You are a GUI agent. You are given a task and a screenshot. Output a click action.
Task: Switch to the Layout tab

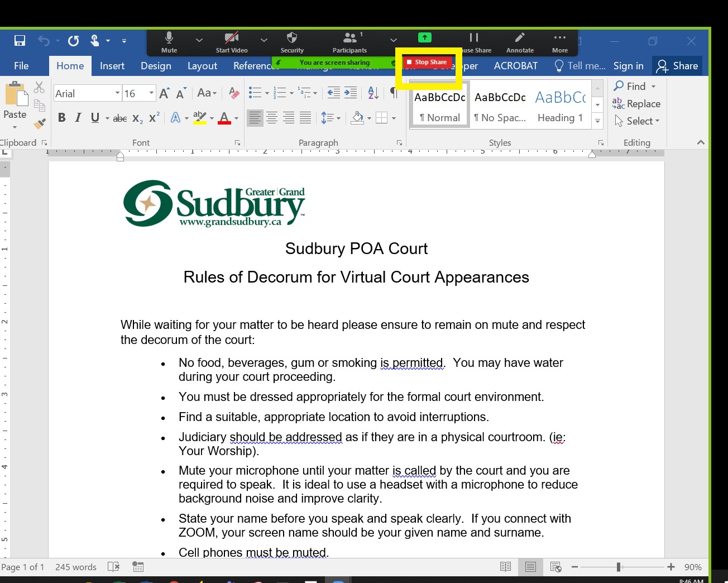(202, 66)
